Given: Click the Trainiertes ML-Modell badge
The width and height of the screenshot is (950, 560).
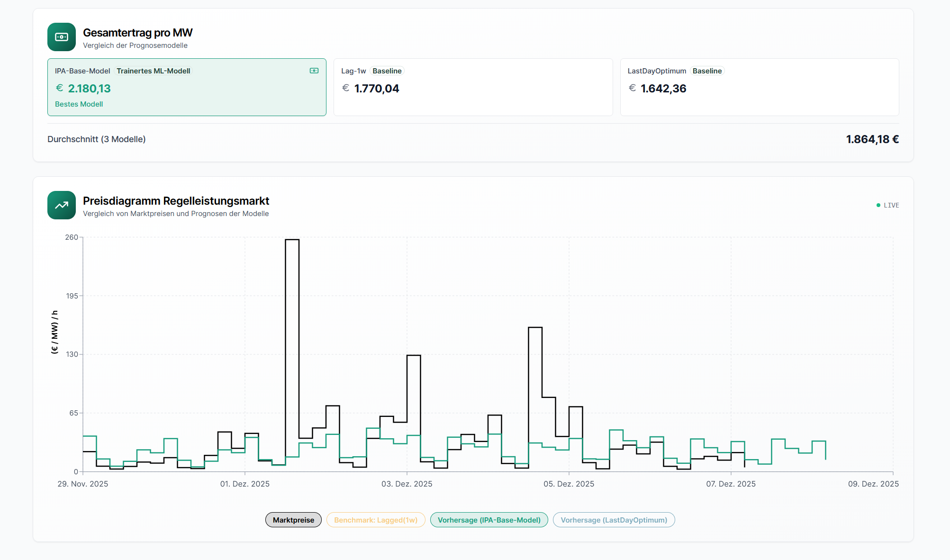Looking at the screenshot, I should 153,71.
